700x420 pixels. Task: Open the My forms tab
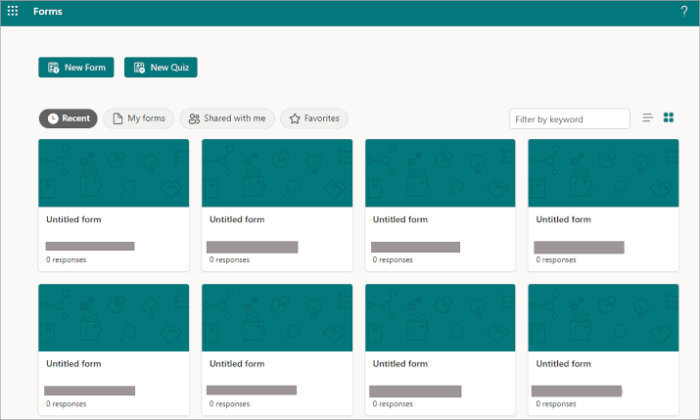point(139,118)
